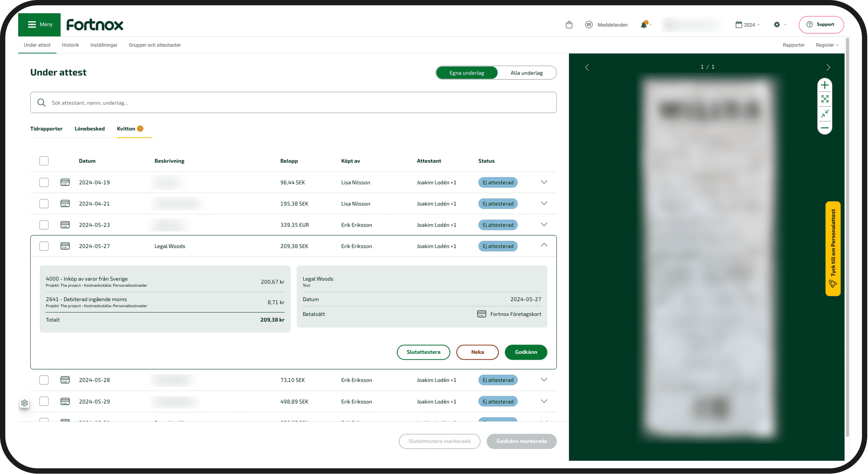
Task: Open the 2024 fiscal year dropdown
Action: tap(748, 25)
